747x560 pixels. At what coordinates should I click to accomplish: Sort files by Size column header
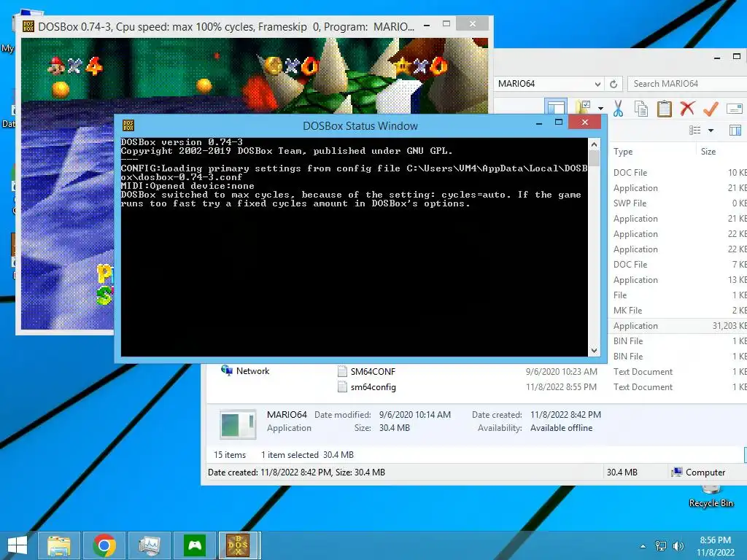708,152
